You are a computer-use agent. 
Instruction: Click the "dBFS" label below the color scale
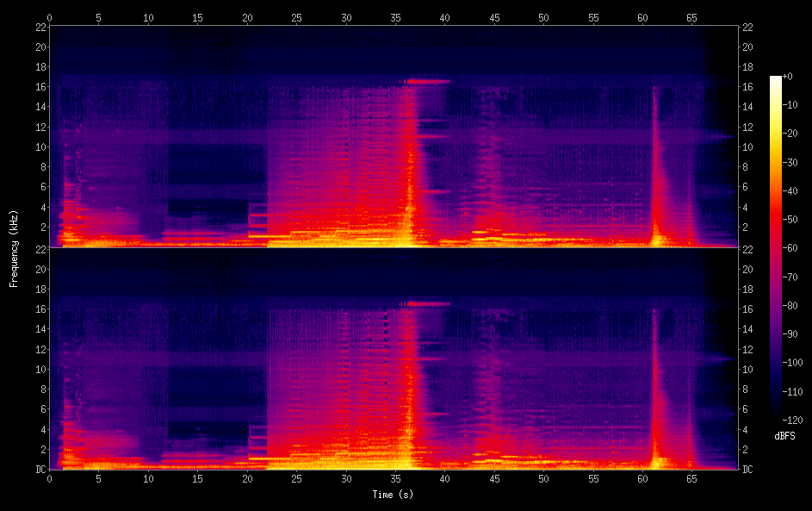(784, 437)
